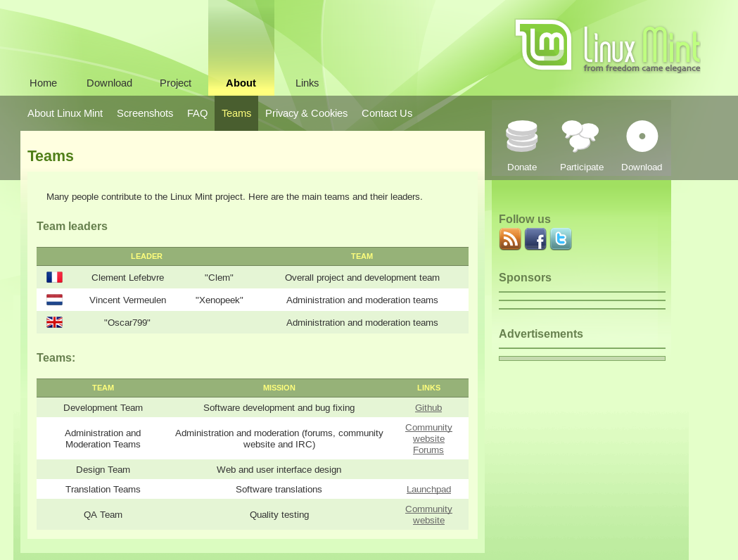This screenshot has width=738, height=560.
Task: Click the LEADER column header
Action: [x=146, y=256]
